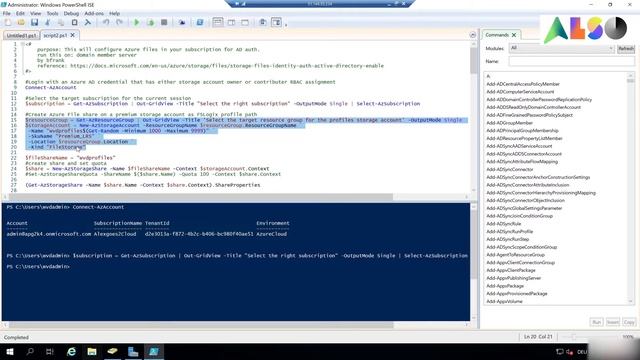This screenshot has height=360, width=640.
Task: Paste from clipboard toolbar icon
Action: click(x=74, y=22)
